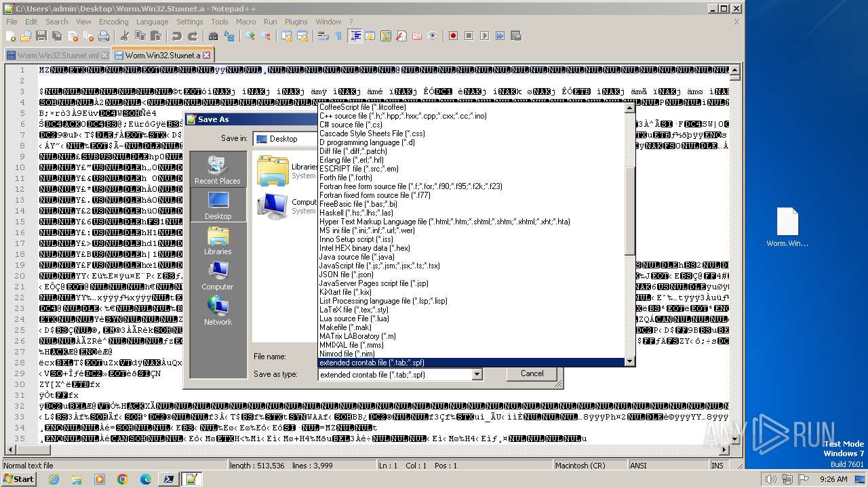This screenshot has height=488, width=868.
Task: Toggle Synchronize Vertical Scrolling
Action: click(288, 36)
